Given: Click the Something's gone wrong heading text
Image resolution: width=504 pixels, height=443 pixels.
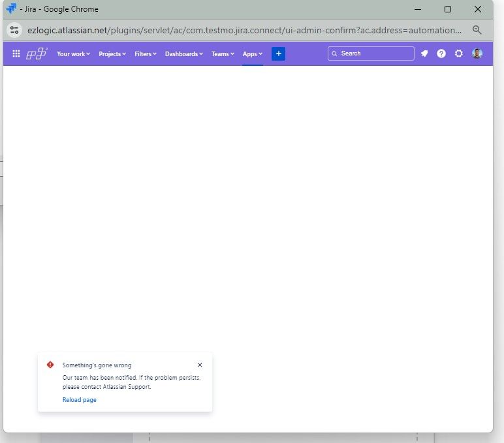Looking at the screenshot, I should 97,365.
